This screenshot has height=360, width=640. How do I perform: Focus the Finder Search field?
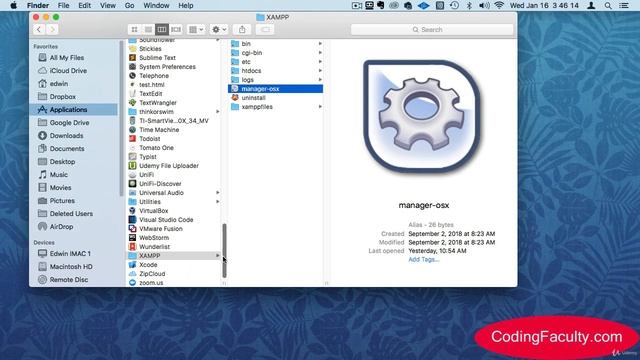[x=432, y=29]
